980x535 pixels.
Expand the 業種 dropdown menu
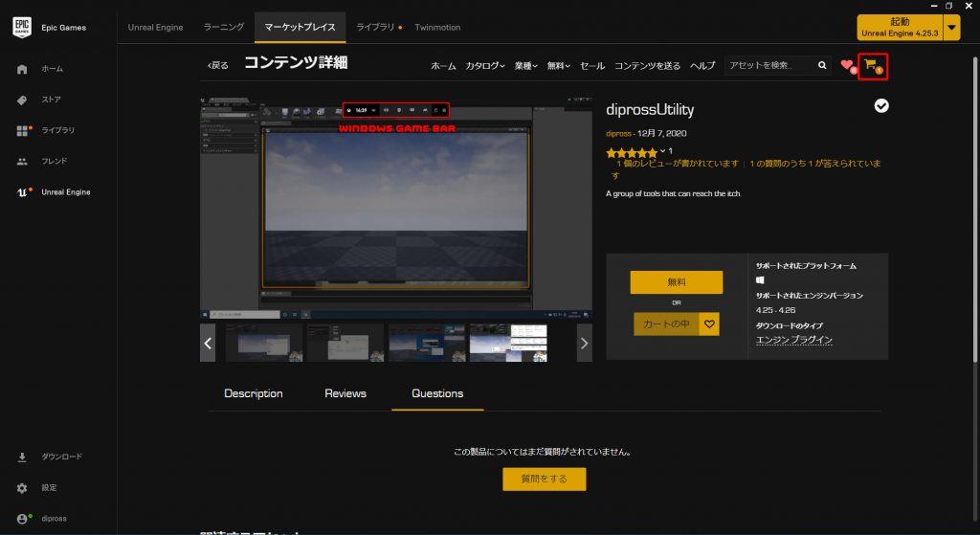click(525, 66)
